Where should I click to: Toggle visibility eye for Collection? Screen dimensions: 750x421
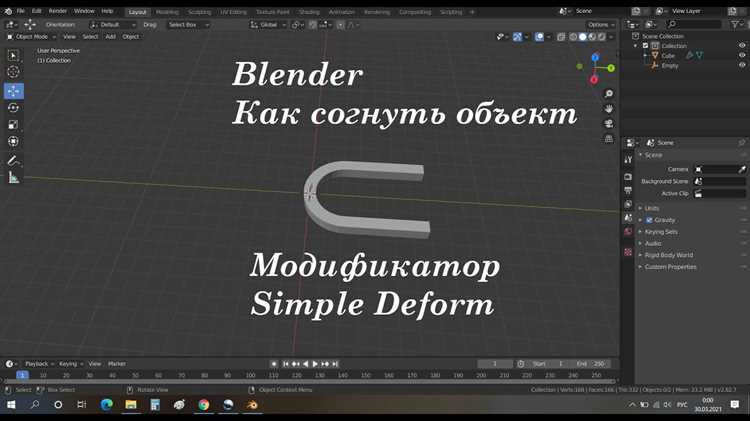coord(742,46)
